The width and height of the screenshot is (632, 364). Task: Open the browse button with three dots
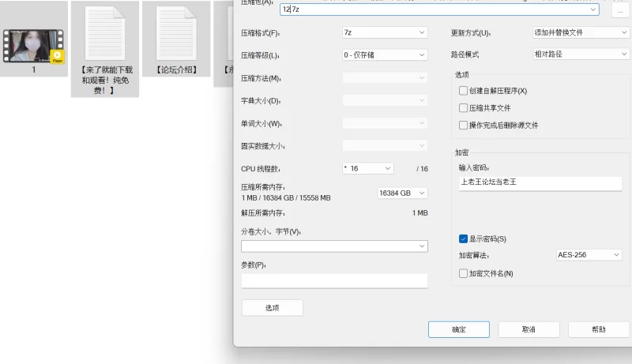pos(620,10)
